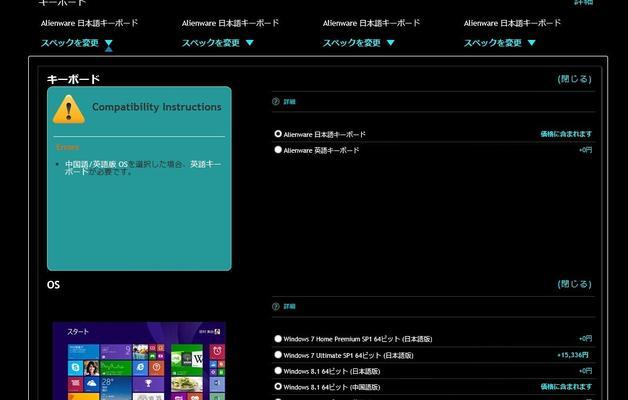Click the キーボード section heading
The image size is (628, 400).
(x=73, y=79)
